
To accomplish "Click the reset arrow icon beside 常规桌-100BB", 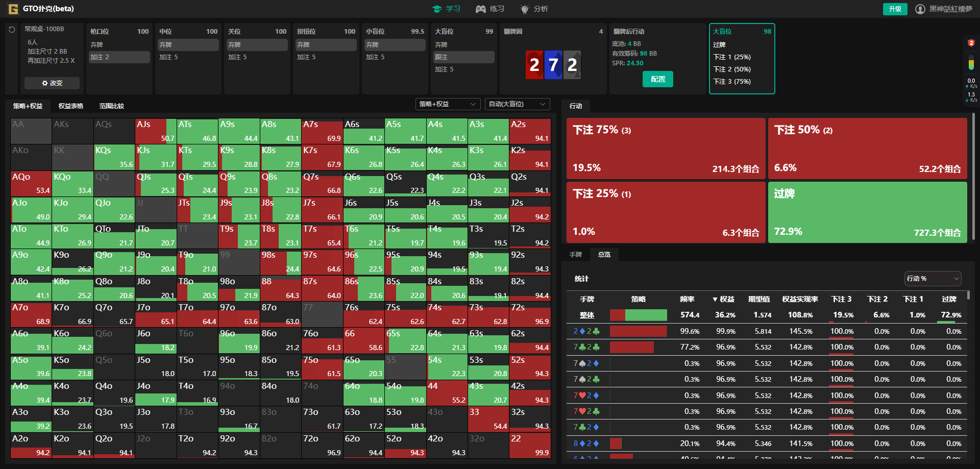I will coord(12,30).
